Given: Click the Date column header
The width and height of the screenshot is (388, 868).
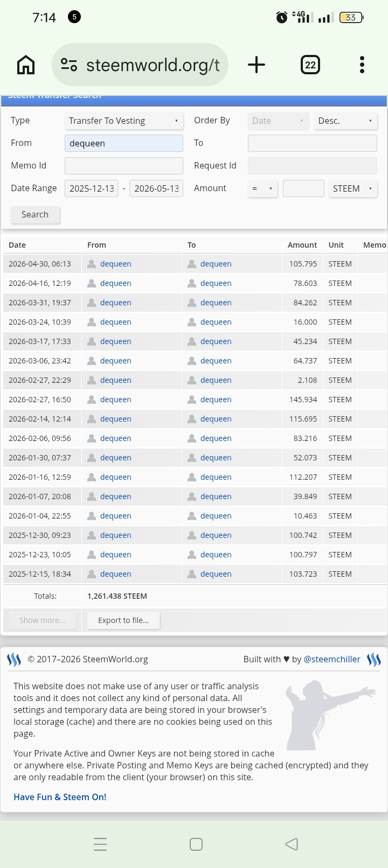Looking at the screenshot, I should (x=17, y=245).
